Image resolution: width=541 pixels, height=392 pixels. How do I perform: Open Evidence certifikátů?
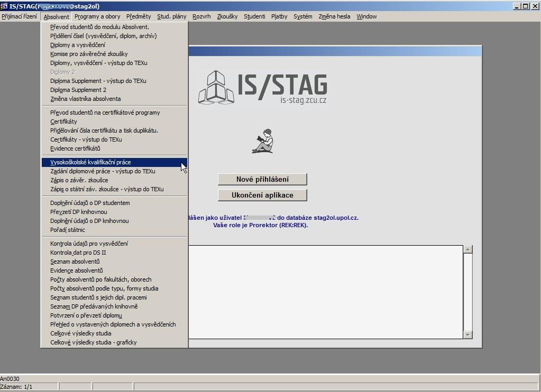(x=114, y=148)
